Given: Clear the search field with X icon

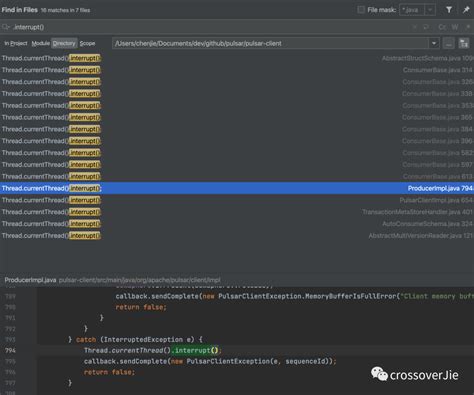Looking at the screenshot, I should click(x=414, y=27).
